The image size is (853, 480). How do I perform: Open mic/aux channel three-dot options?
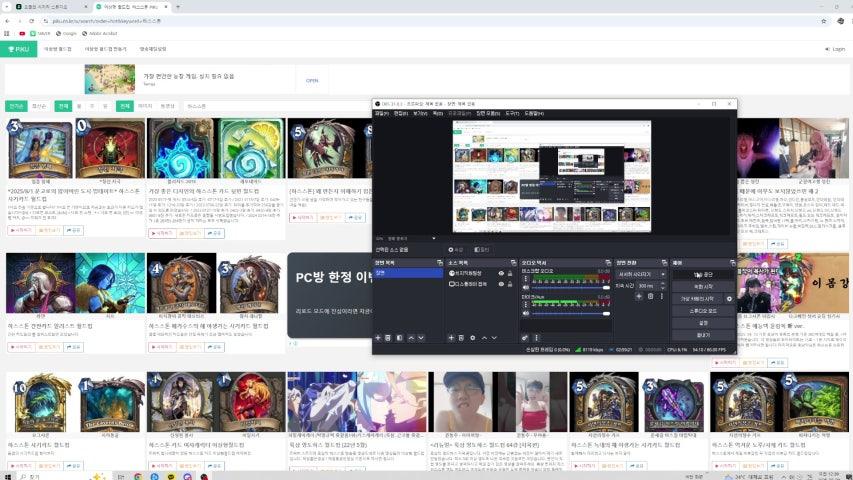tap(526, 305)
